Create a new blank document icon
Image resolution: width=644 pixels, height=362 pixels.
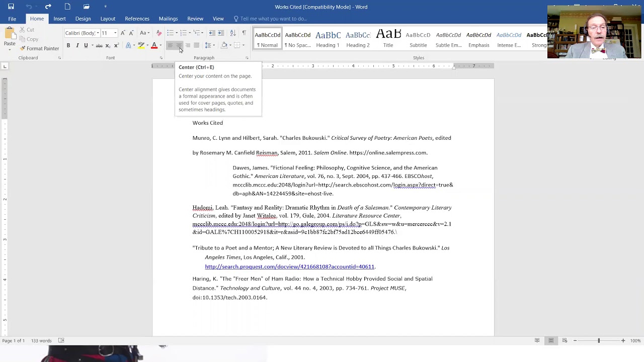pos(67,7)
